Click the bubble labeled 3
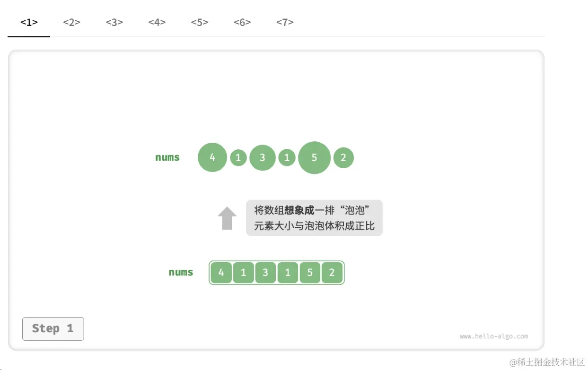Viewport: 588px width, 370px height. (263, 157)
